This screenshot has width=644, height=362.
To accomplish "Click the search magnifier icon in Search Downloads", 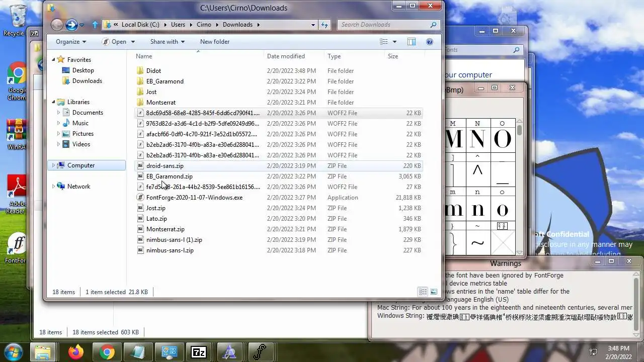I will [x=433, y=25].
